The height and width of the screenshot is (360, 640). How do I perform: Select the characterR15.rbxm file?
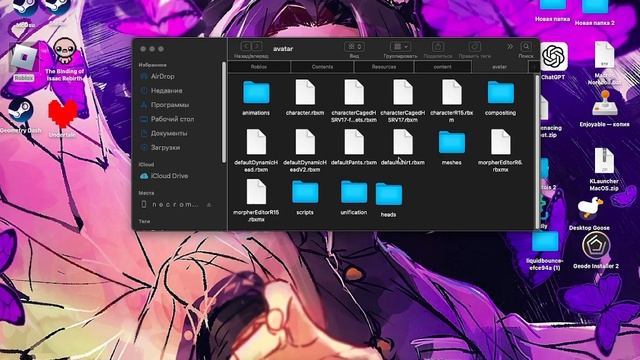point(452,92)
